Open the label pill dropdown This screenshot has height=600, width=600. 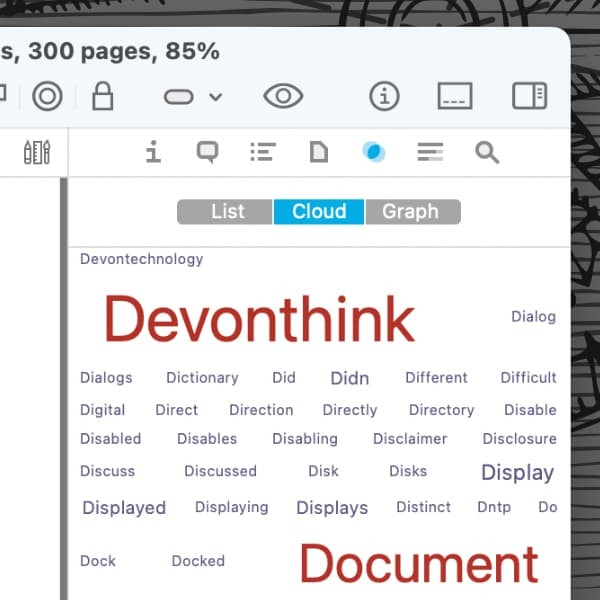[x=191, y=96]
